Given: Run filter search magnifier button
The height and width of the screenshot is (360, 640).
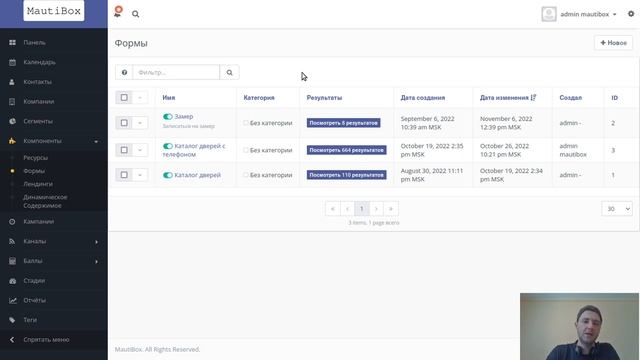Looking at the screenshot, I should click(229, 72).
